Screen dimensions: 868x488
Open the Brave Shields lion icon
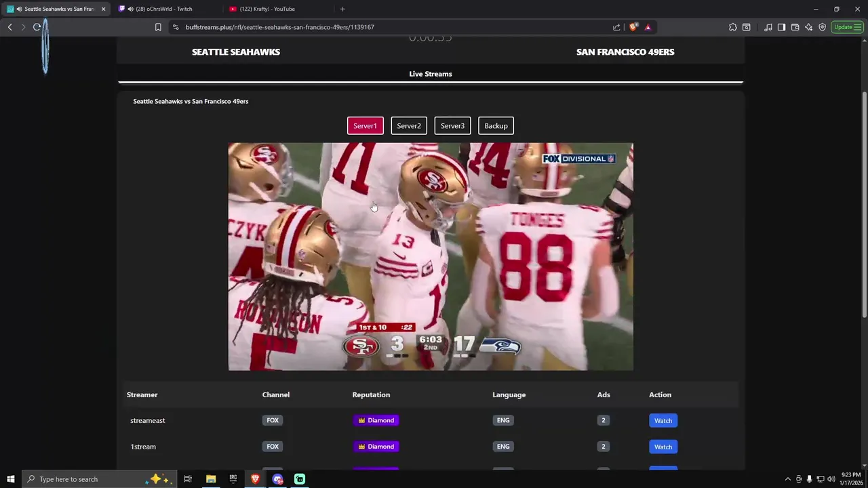pyautogui.click(x=633, y=27)
